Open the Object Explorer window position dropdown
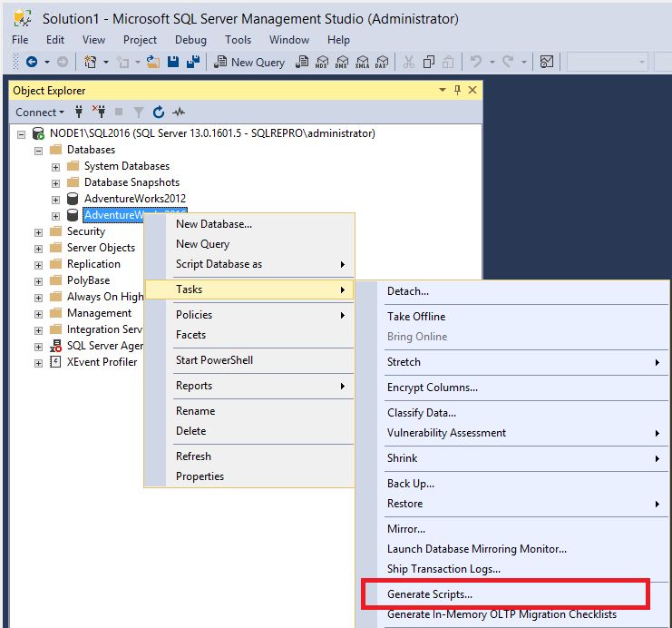 coord(443,90)
